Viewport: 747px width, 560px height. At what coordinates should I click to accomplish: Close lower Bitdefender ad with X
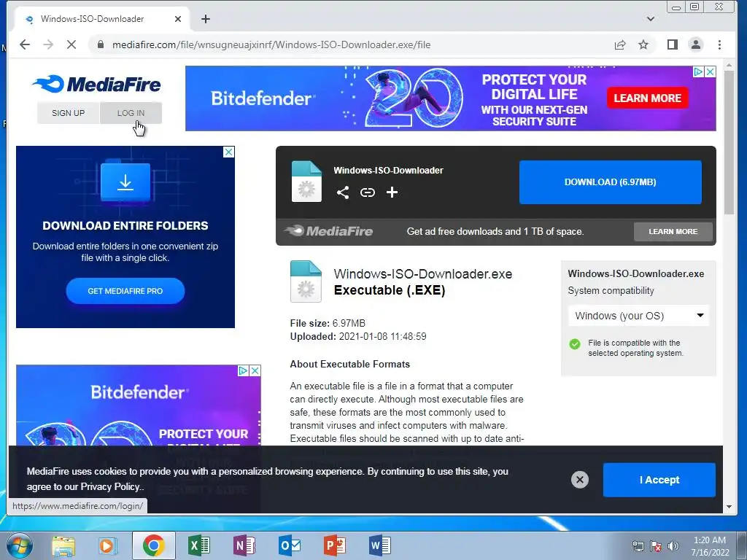[x=255, y=370]
